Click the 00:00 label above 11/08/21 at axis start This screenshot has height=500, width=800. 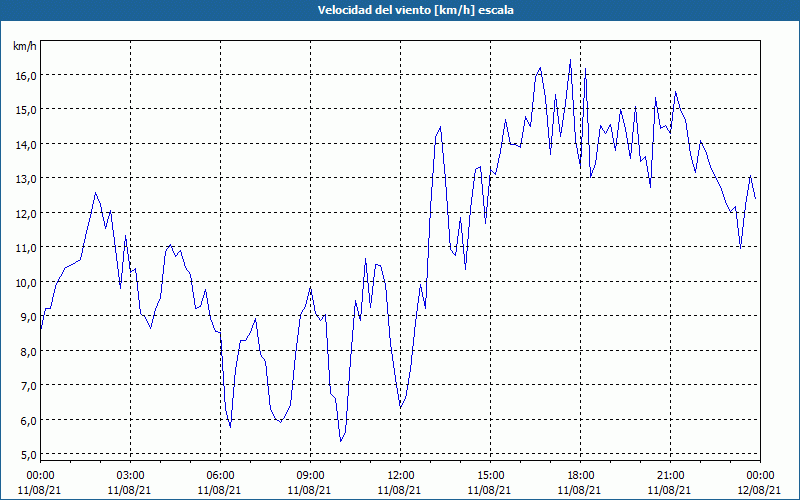pos(40,476)
